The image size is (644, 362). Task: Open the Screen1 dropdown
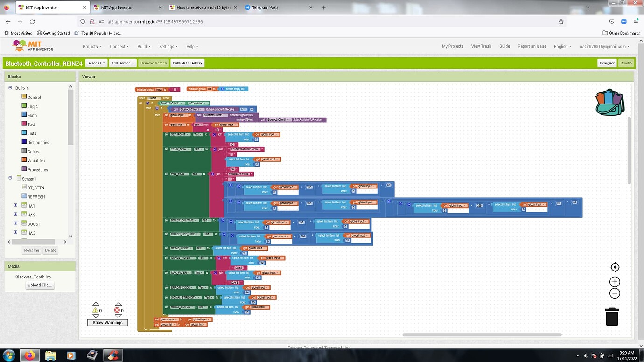(96, 63)
